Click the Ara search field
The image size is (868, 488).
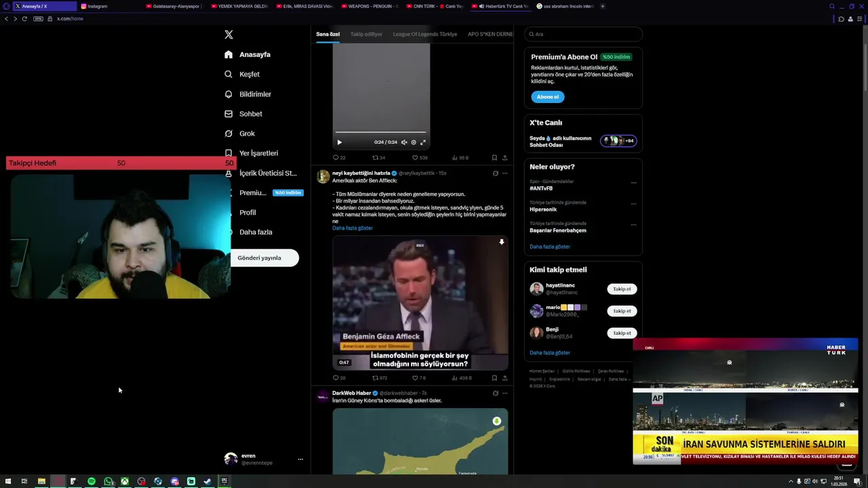pos(583,34)
